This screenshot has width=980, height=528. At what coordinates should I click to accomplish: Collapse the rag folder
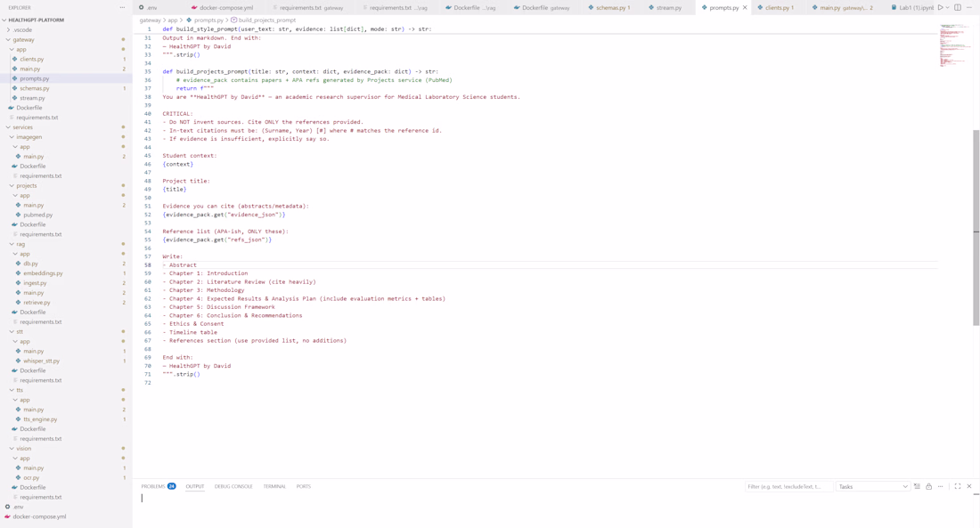(x=20, y=244)
